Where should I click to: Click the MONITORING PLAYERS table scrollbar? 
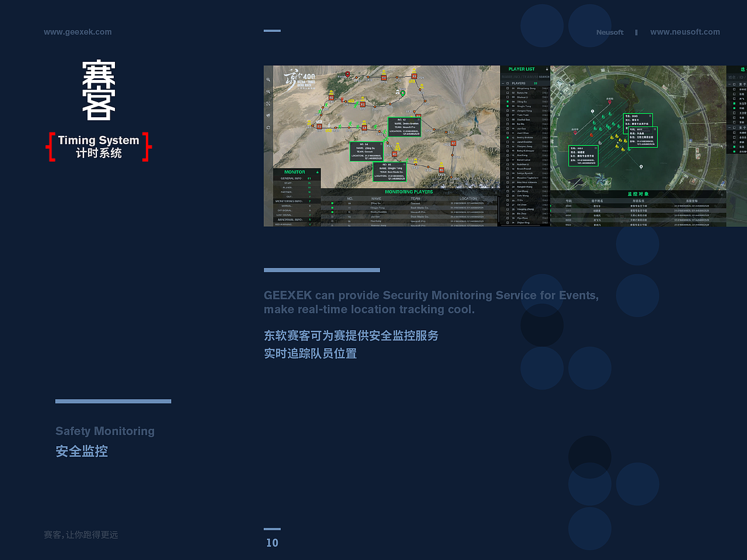click(498, 210)
